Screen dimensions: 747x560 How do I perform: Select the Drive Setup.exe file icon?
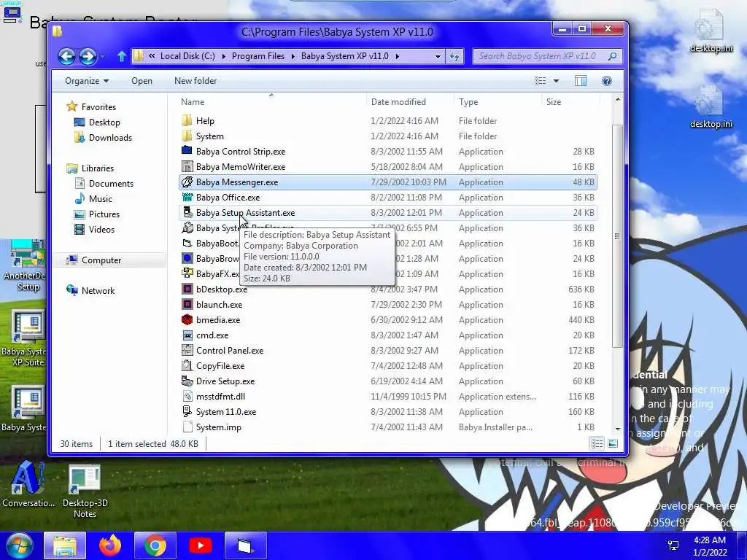coord(187,381)
